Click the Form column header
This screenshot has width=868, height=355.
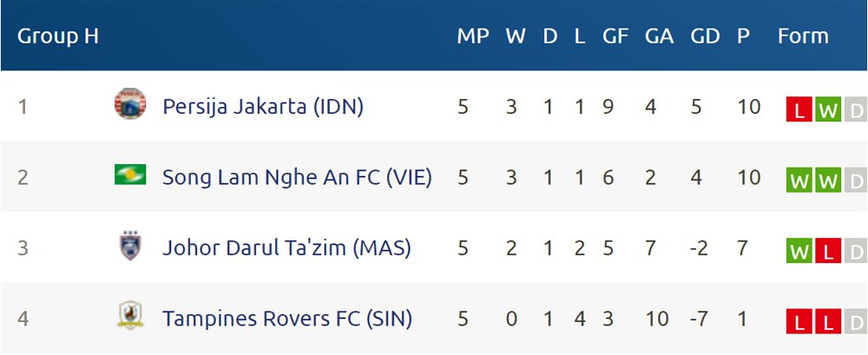[x=803, y=36]
